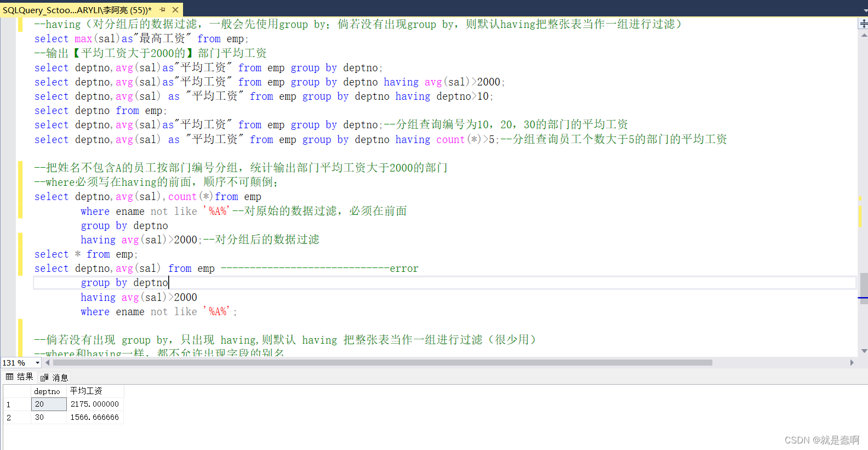Select the cell with deptno 30
The height and width of the screenshot is (450, 868).
(x=49, y=418)
